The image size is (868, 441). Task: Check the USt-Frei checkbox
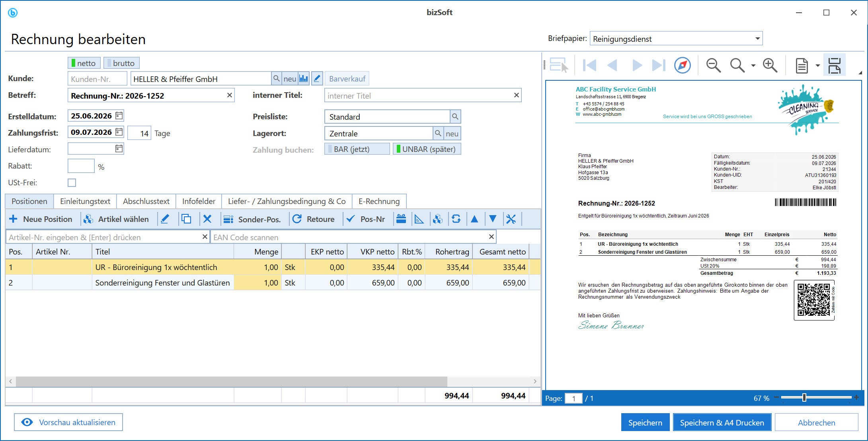72,183
